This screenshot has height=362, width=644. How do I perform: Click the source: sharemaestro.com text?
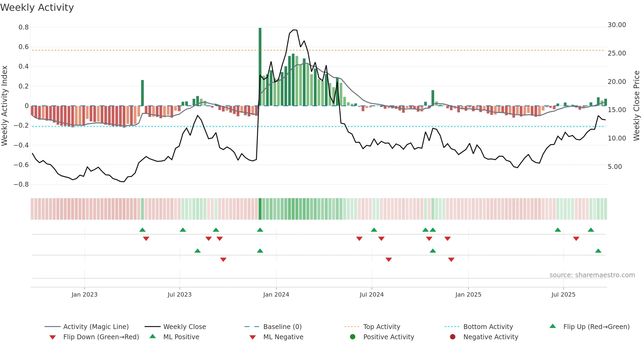(x=592, y=275)
